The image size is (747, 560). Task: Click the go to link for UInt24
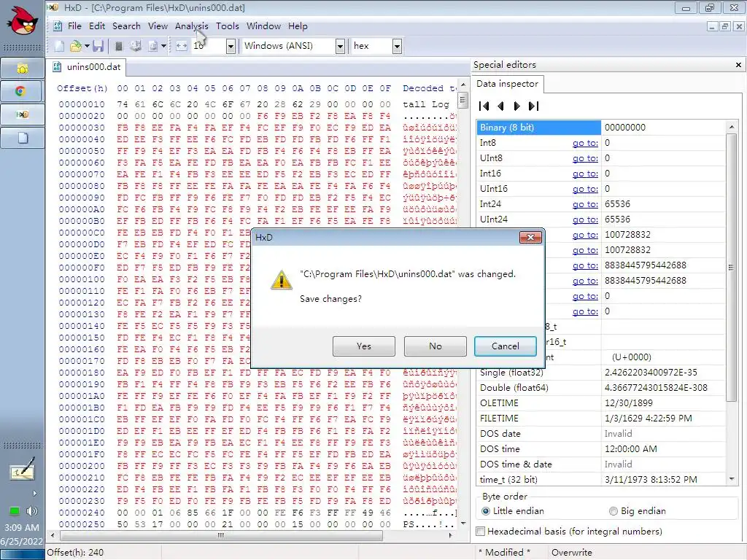click(585, 219)
